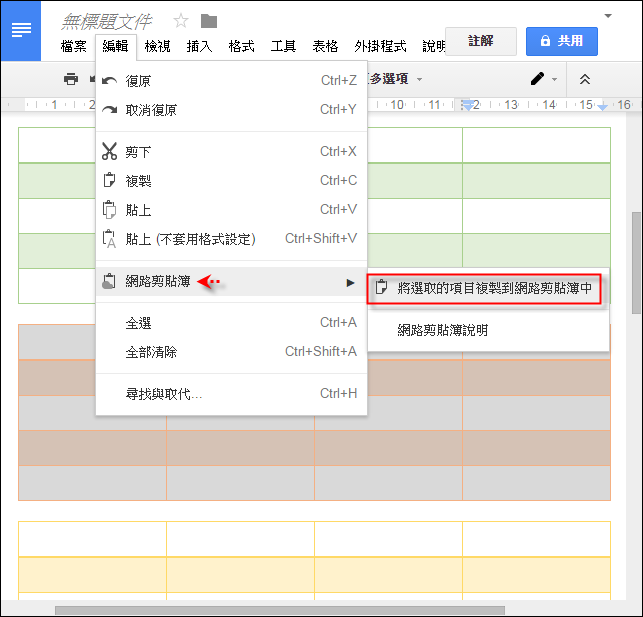Click the copy icon in submenu item

(381, 287)
